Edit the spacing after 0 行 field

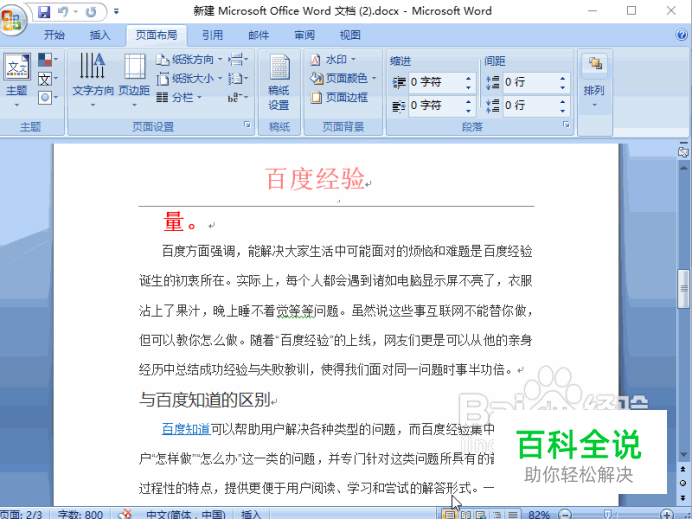click(x=530, y=105)
